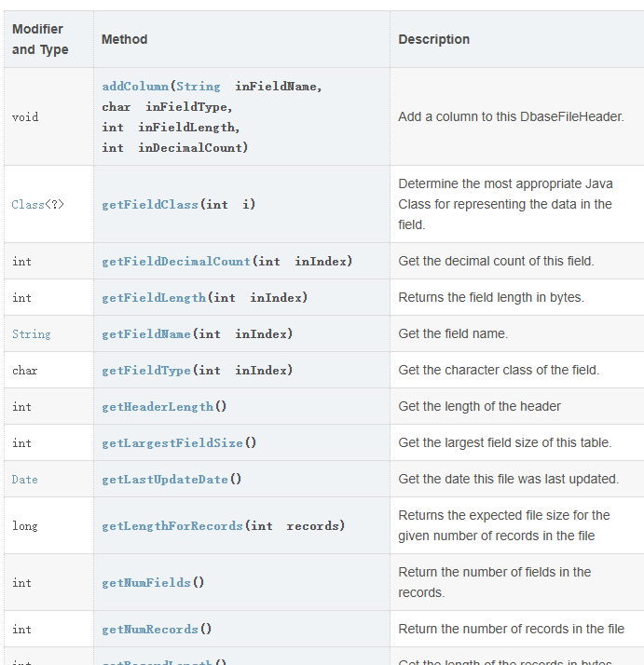The width and height of the screenshot is (644, 665).
Task: Open the Class<?> return type link
Action: (x=38, y=204)
